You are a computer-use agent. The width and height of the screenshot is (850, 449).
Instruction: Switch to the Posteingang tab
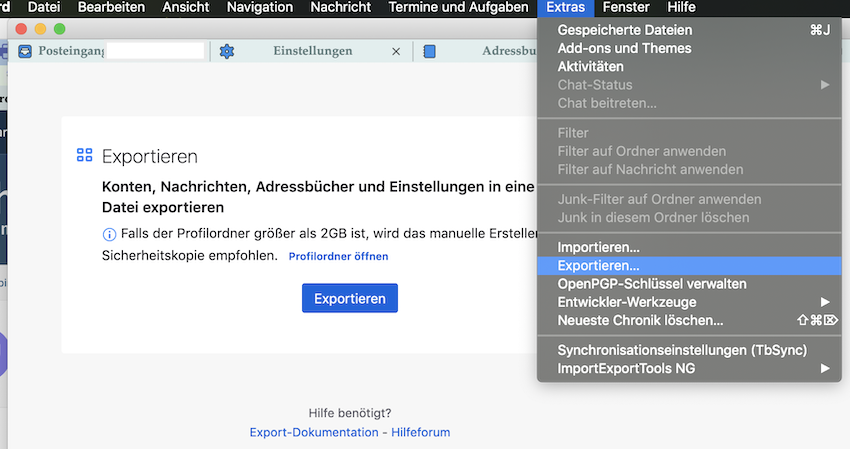[70, 52]
